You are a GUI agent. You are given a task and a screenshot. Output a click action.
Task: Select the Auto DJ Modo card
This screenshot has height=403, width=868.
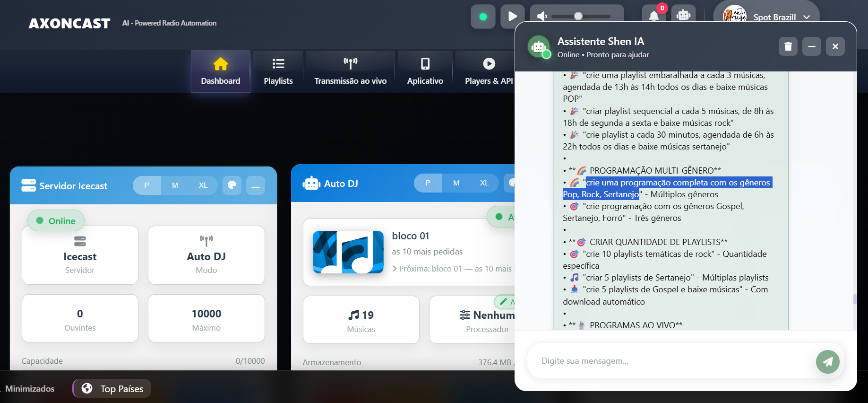206,255
